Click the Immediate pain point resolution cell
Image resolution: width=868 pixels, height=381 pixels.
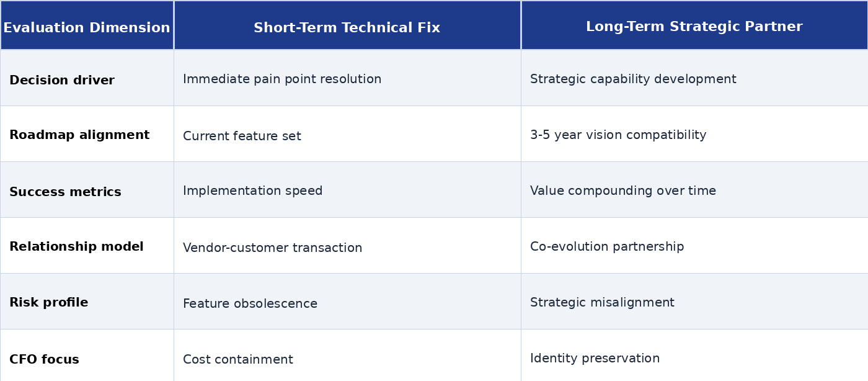point(282,79)
